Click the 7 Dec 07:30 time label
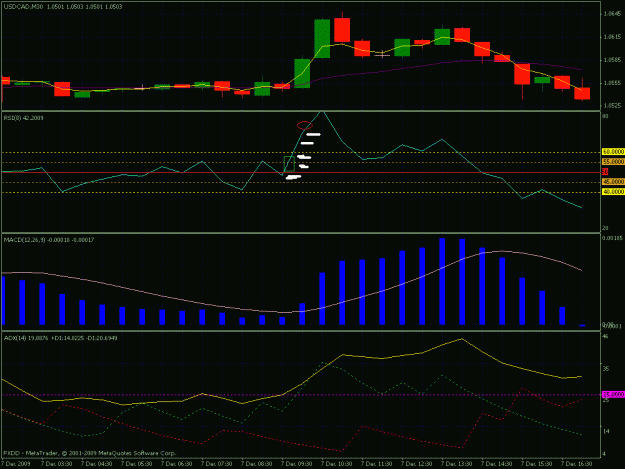 pos(216,464)
